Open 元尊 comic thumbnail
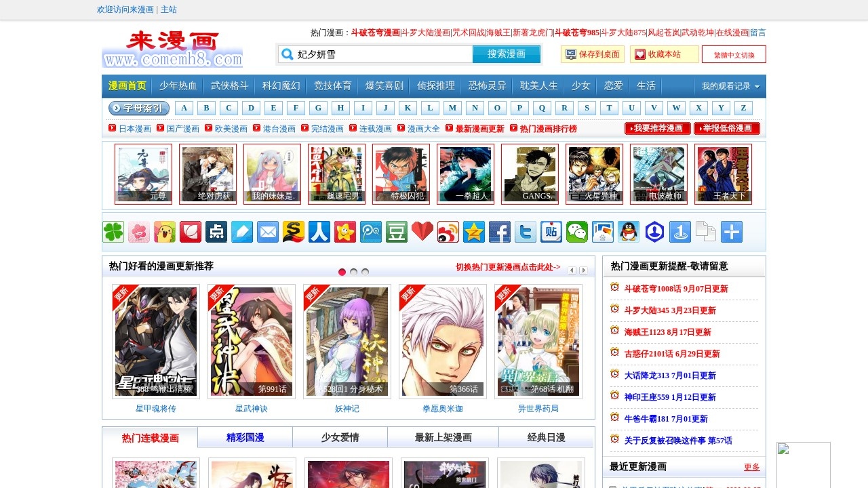 click(143, 174)
